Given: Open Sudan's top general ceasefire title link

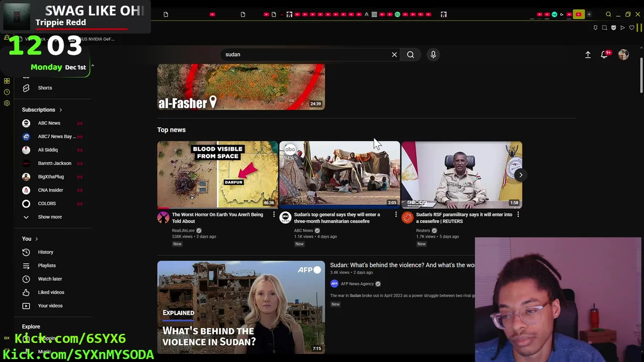Looking at the screenshot, I should pyautogui.click(x=337, y=218).
